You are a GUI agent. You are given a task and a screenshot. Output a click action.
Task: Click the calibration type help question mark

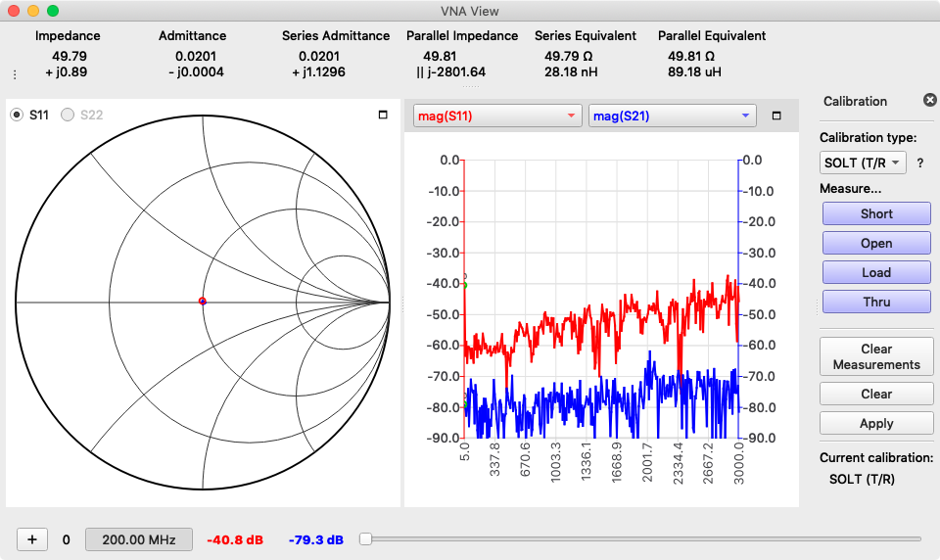click(x=920, y=163)
